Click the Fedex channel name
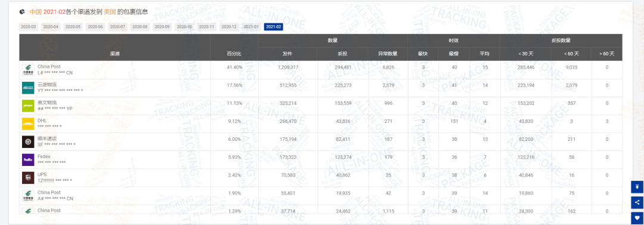 tap(44, 157)
